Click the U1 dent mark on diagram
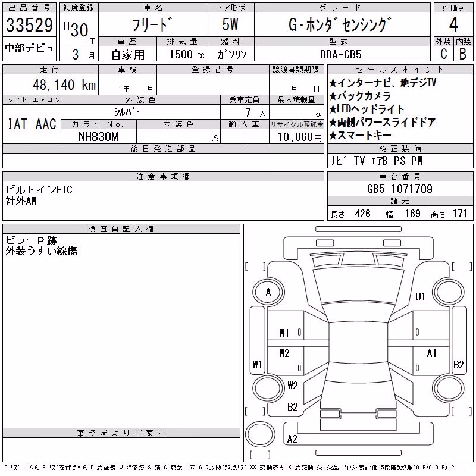The height and width of the screenshot is (476, 476). point(420,296)
